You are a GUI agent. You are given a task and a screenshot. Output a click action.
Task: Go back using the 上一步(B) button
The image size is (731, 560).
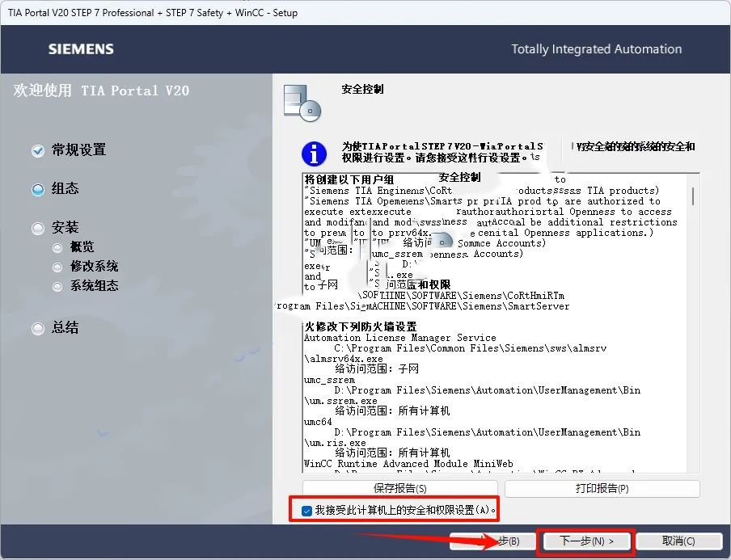pos(496,541)
